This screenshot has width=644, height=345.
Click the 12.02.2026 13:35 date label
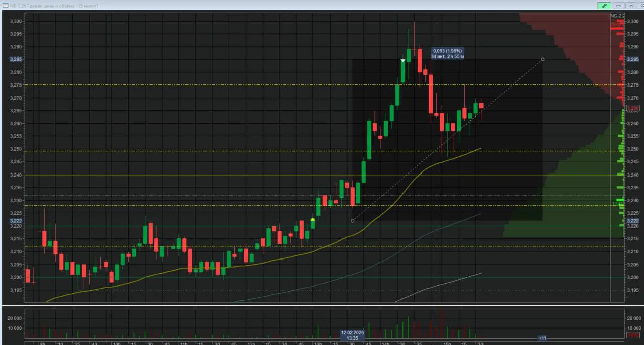coord(352,335)
